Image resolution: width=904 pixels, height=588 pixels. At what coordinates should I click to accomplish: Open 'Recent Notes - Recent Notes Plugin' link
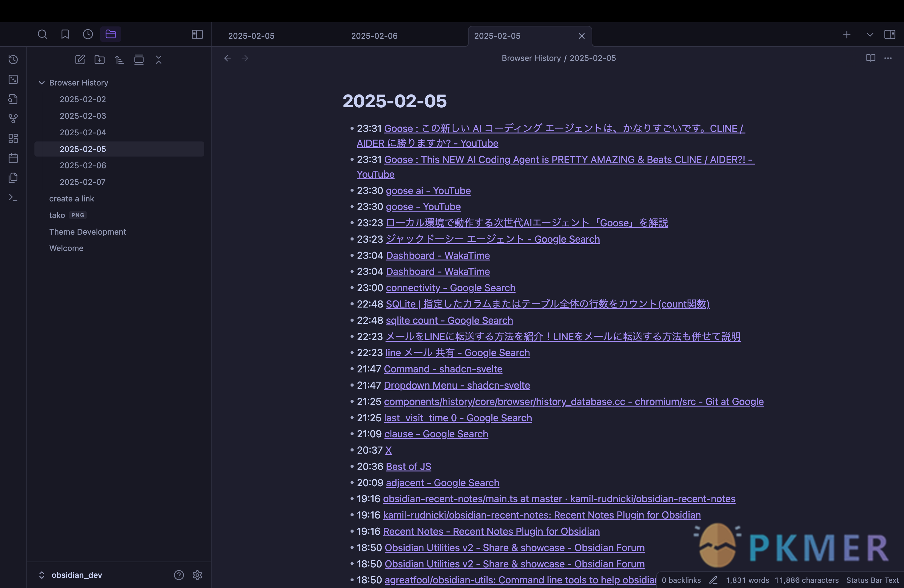point(491,532)
